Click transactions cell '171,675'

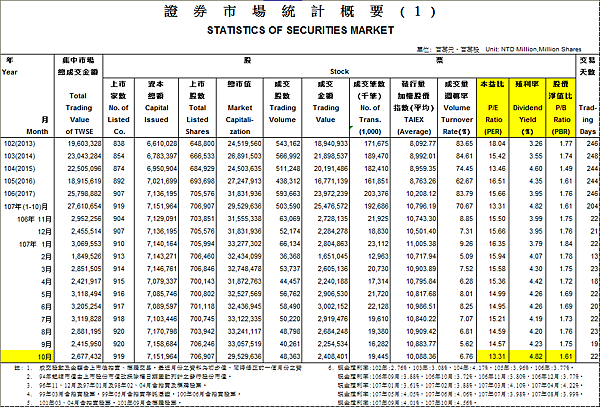tap(376, 143)
